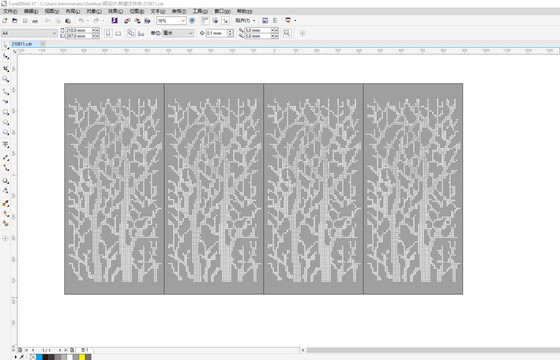560x360 pixels.
Task: Set page orientation to Portrait
Action: (108, 33)
